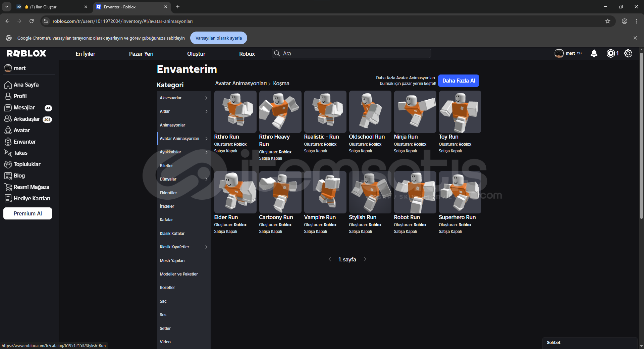
Task: Click the Daha Fazla Al button
Action: pyautogui.click(x=459, y=81)
